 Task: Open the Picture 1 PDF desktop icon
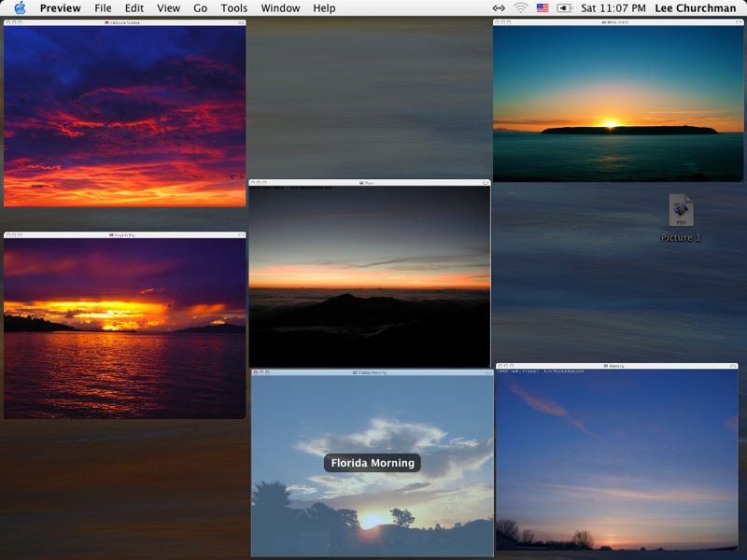tap(681, 212)
